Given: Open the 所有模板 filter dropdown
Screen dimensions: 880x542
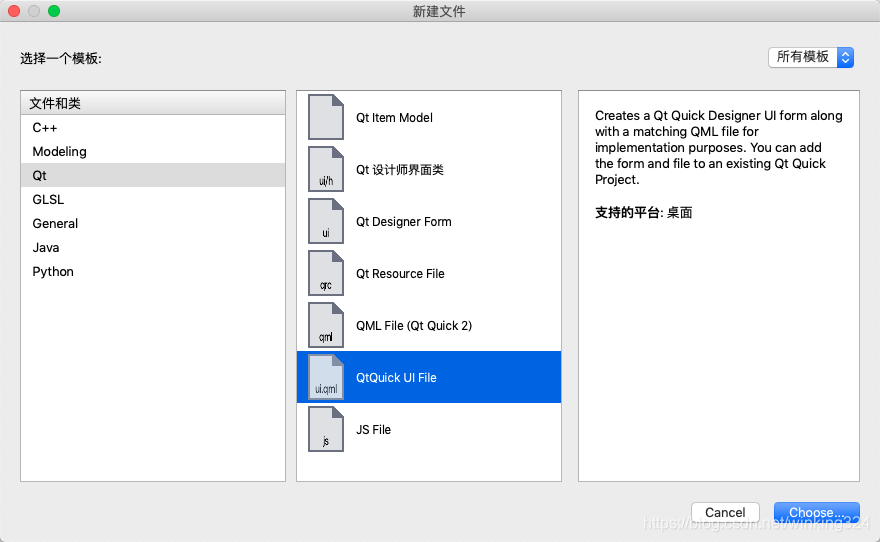Looking at the screenshot, I should point(811,57).
